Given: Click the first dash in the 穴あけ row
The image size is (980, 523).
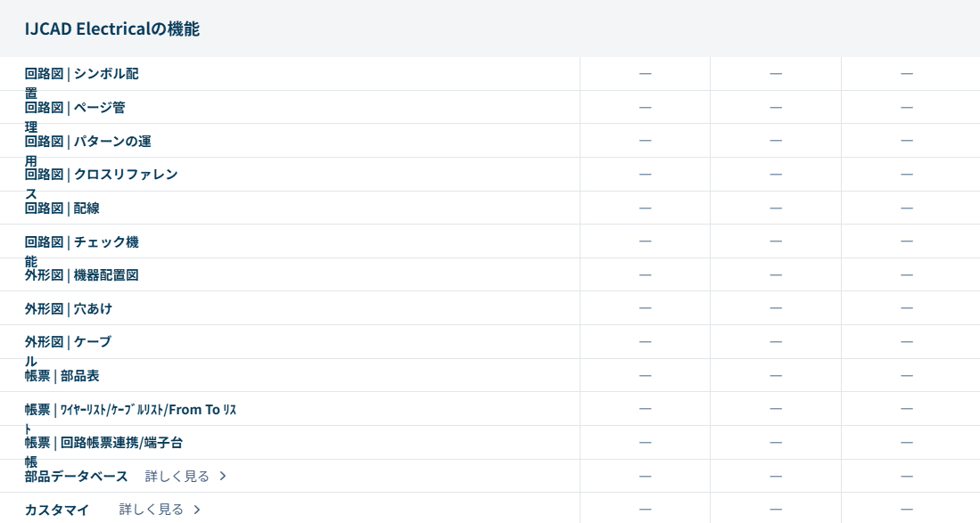Looking at the screenshot, I should click(x=645, y=308).
